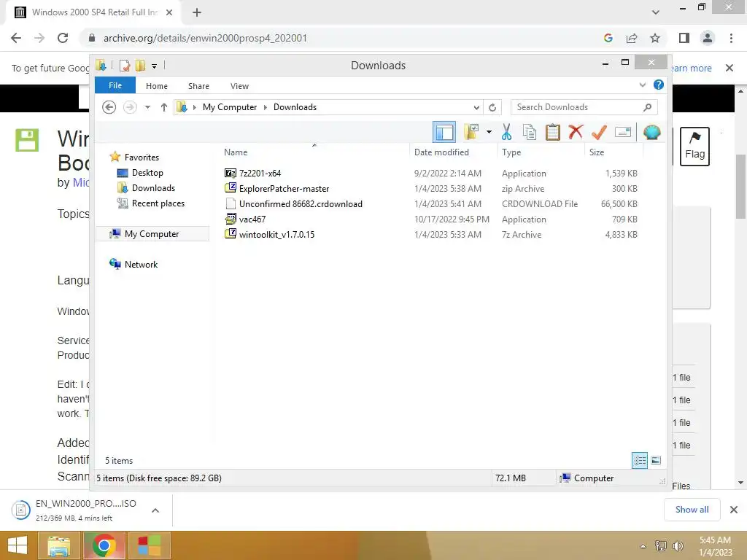Select Downloads in the navigation pane

(153, 187)
